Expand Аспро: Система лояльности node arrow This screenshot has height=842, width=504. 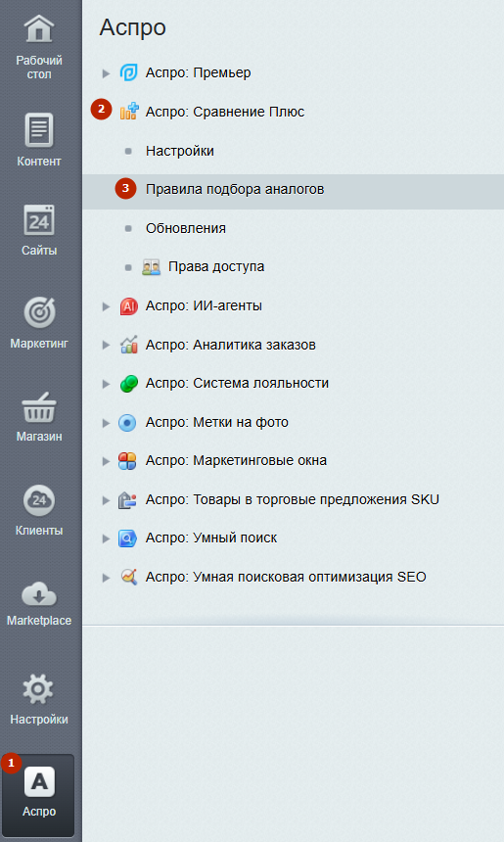pyautogui.click(x=107, y=384)
